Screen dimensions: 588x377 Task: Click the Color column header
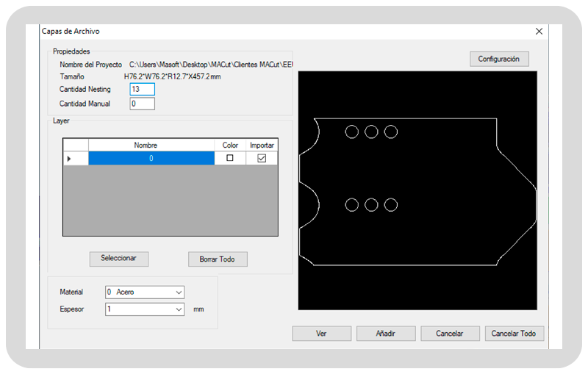click(x=230, y=146)
